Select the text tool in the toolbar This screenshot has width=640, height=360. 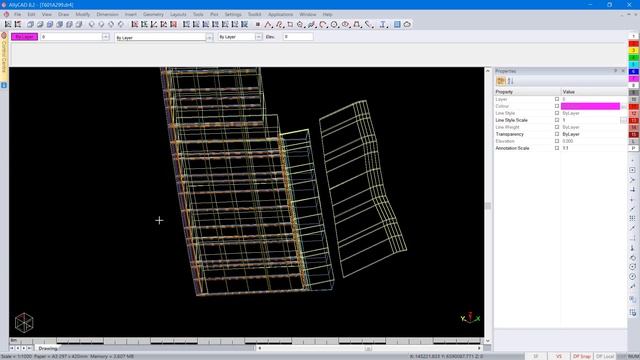click(x=383, y=24)
